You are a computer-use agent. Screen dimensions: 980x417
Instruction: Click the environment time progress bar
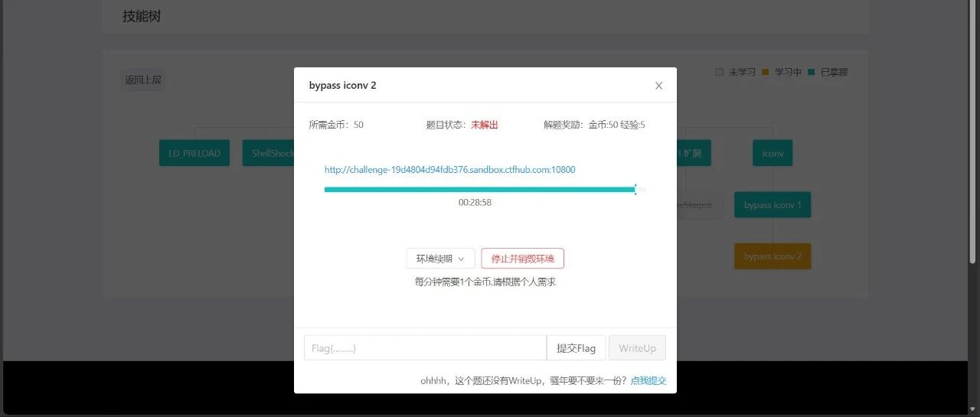coord(485,189)
